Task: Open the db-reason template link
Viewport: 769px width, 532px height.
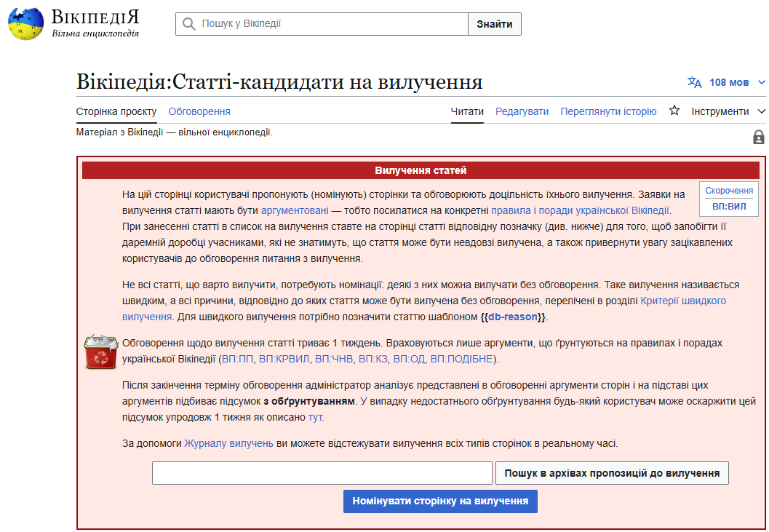Action: (512, 317)
